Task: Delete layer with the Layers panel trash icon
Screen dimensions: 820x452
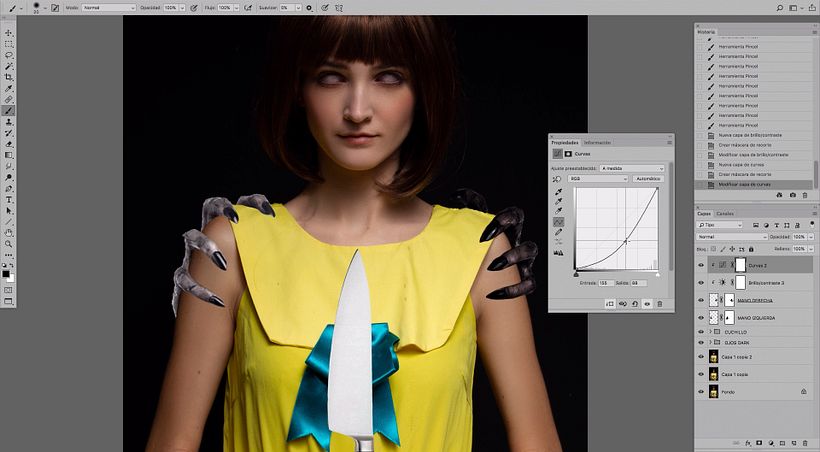Action: coord(805,443)
